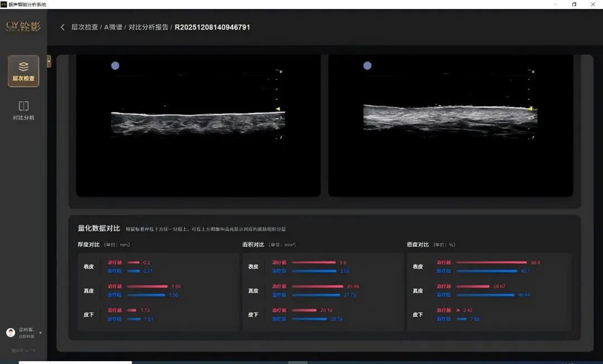Click the blue dot on right ultrasound image
This screenshot has width=603, height=364.
[367, 65]
